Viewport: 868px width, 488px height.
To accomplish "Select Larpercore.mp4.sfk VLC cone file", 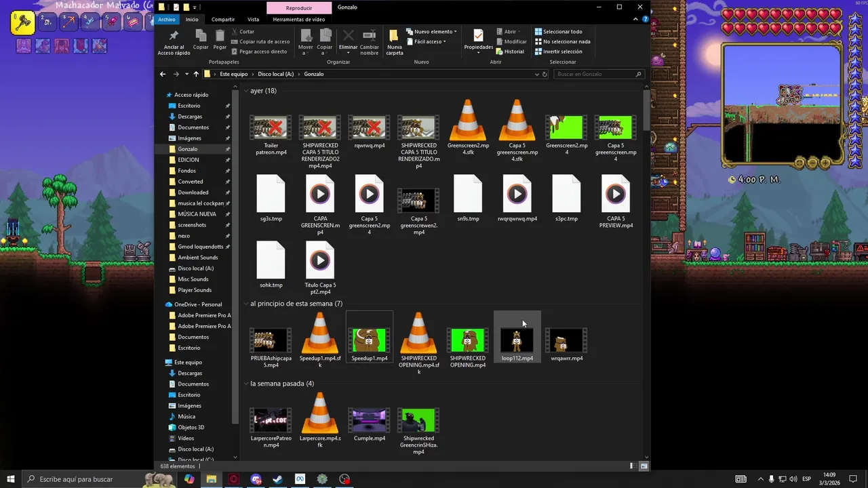I will [x=320, y=420].
